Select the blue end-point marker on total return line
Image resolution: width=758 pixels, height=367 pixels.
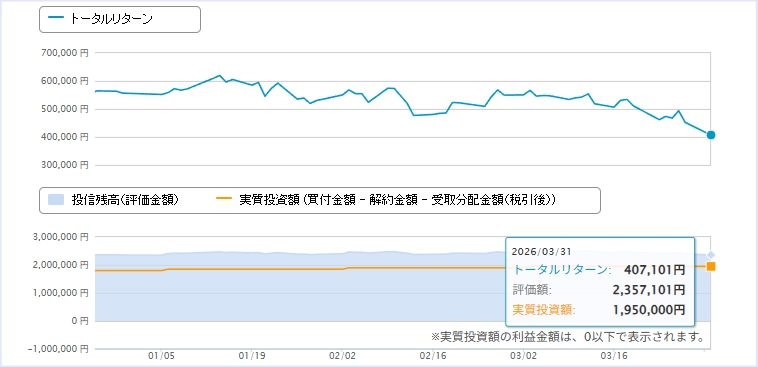pyautogui.click(x=711, y=135)
